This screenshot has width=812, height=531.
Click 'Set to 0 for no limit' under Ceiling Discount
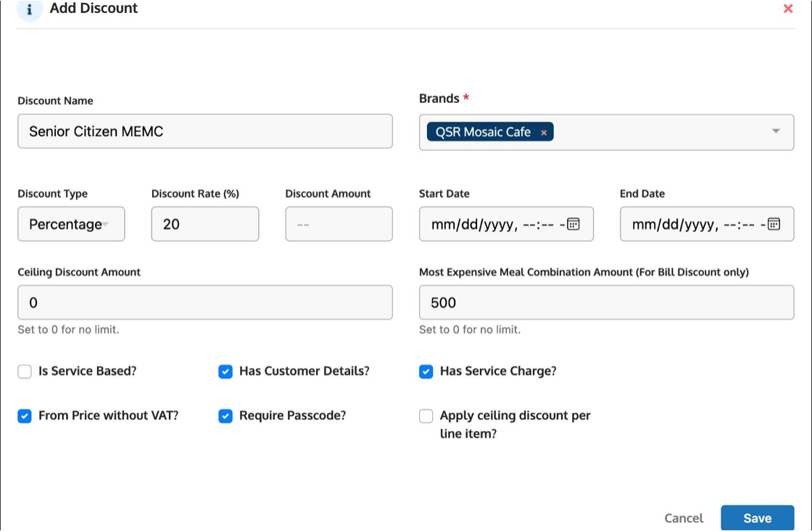pos(68,329)
